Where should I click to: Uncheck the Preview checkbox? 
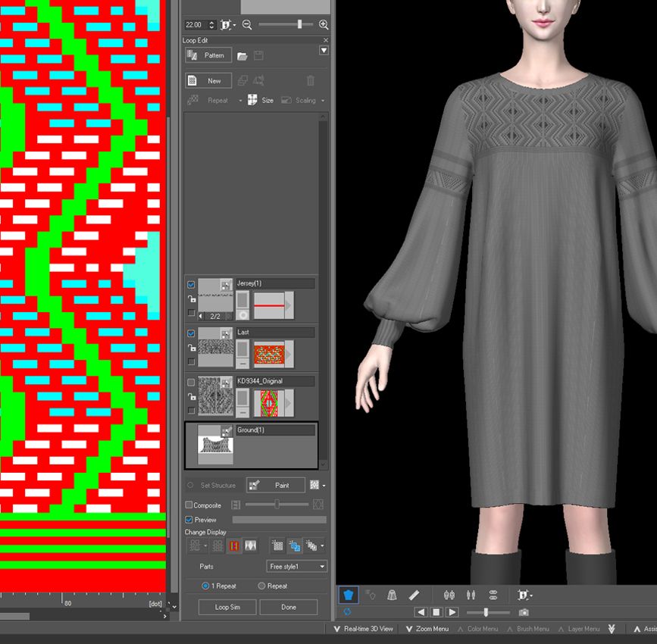point(189,520)
